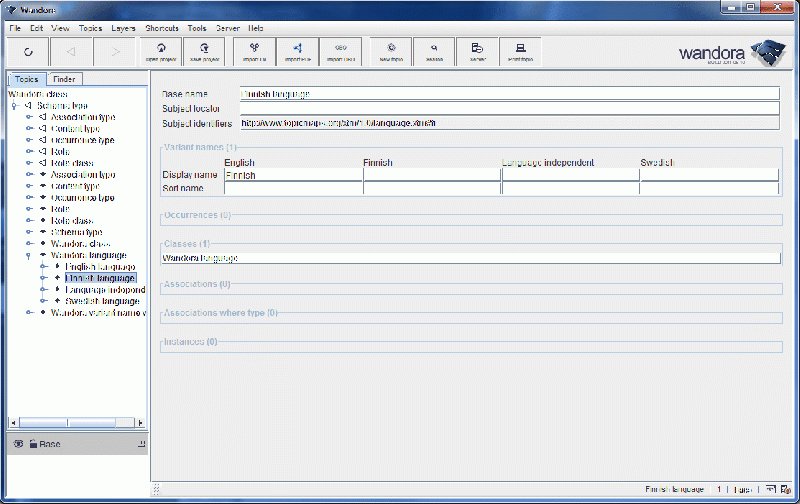Screen dimensions: 800x504
Task: Click the back navigation arrow
Action: 70,50
